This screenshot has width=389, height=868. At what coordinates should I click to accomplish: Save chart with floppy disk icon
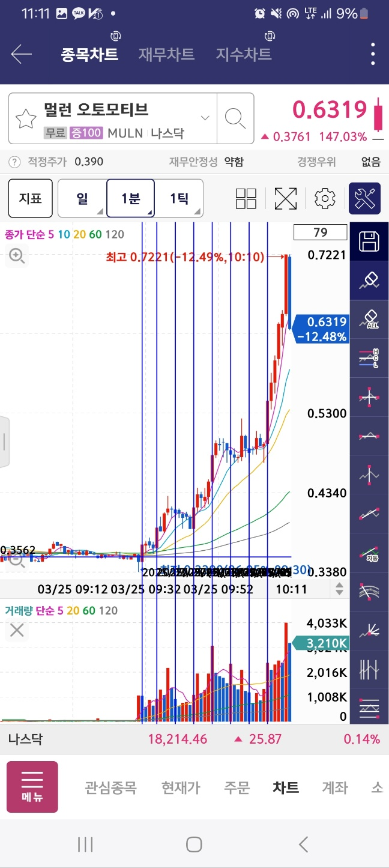click(369, 241)
